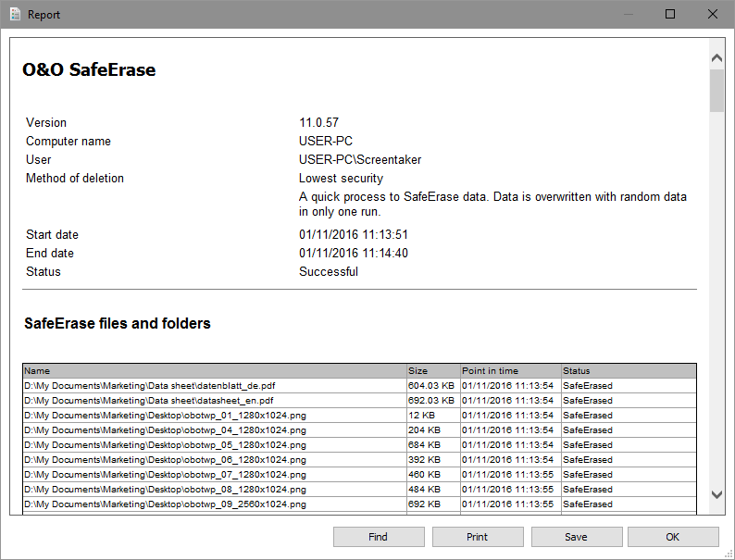
Task: Click the O&O SafeErase heading
Action: click(89, 69)
